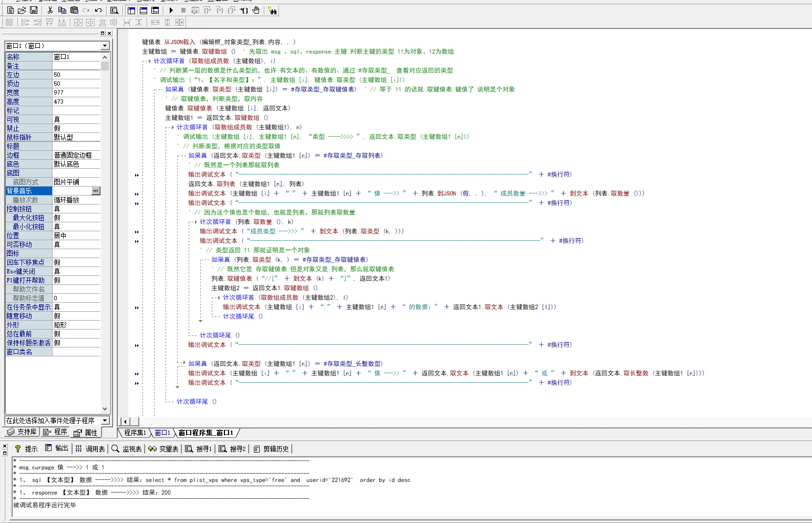Cut selection with the scissors icon
812x523 pixels.
tap(50, 10)
